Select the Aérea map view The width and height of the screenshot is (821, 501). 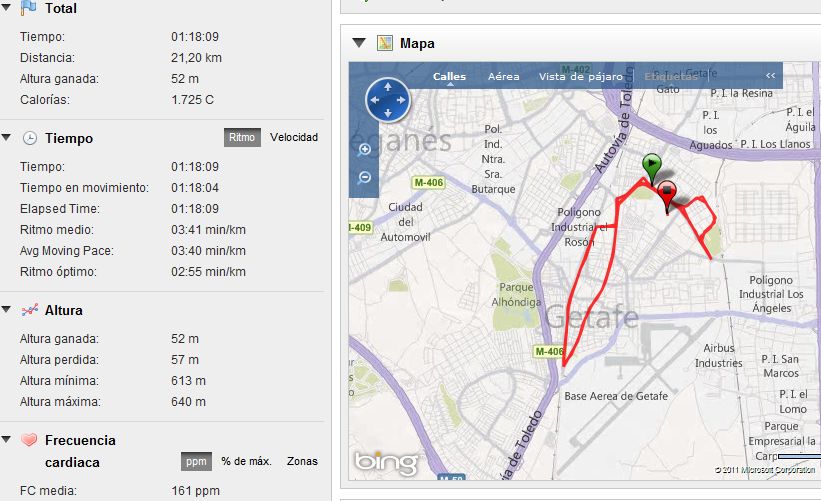(503, 76)
